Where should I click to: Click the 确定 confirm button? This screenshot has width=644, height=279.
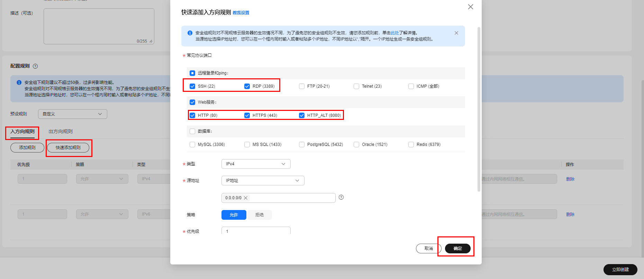pyautogui.click(x=457, y=249)
